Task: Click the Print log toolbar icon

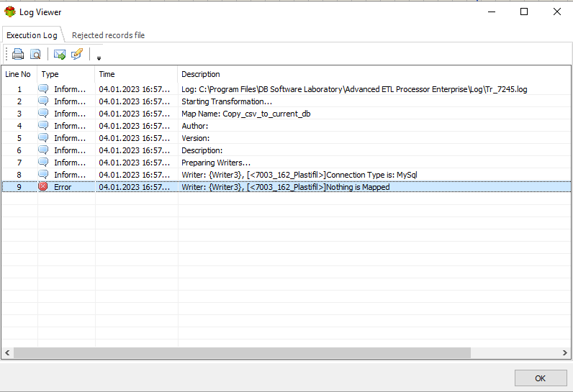Action: click(x=18, y=54)
